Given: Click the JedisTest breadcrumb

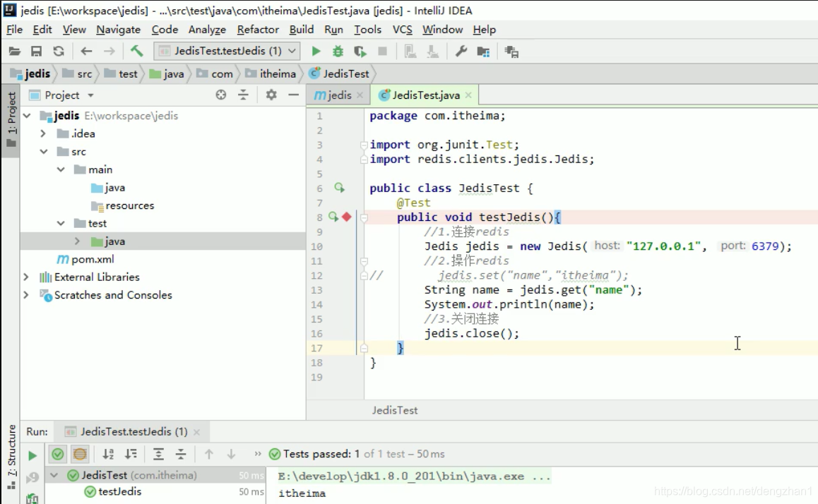Looking at the screenshot, I should (x=340, y=73).
